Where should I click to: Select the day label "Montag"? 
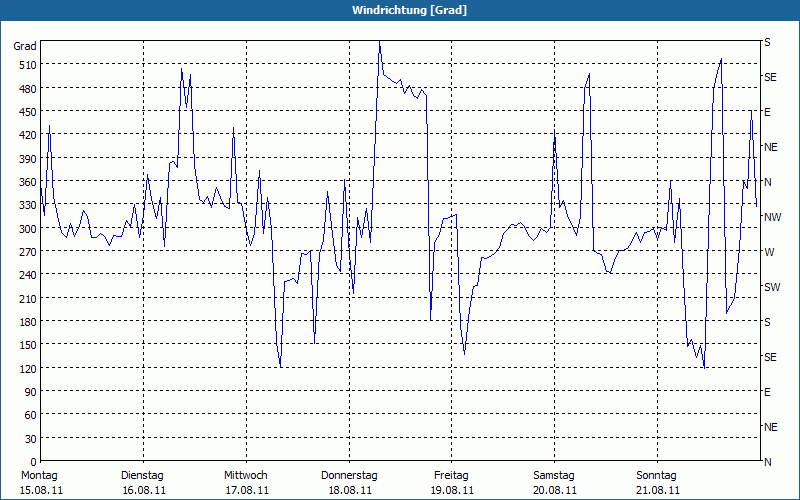[x=39, y=476]
